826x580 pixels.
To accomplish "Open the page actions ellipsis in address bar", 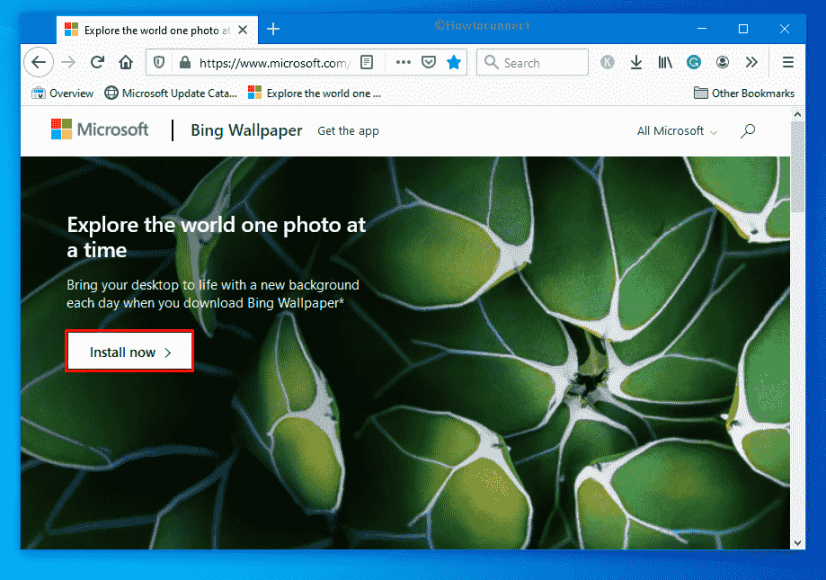I will coord(402,62).
